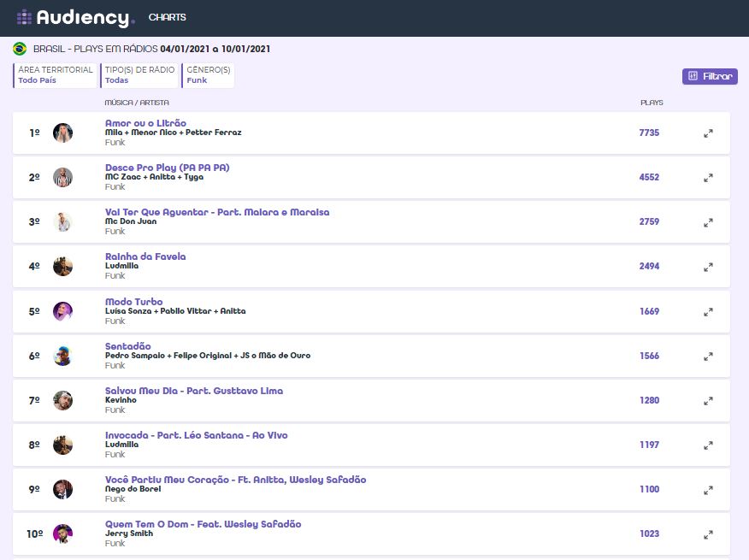Click Ludmilla photo in Rainha da Favela row
This screenshot has width=749, height=560.
(62, 266)
